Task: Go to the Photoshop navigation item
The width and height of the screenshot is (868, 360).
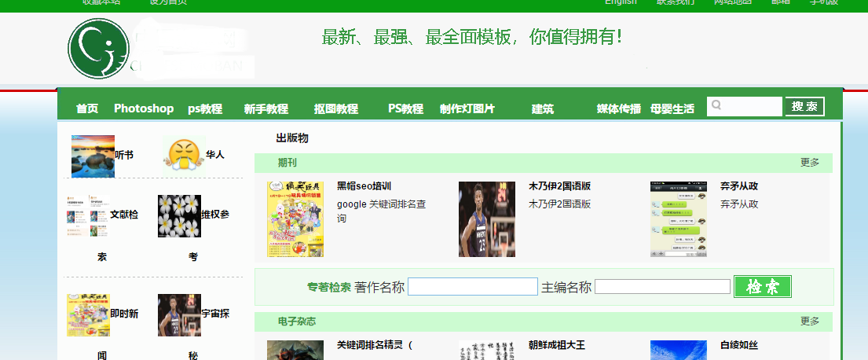Action: tap(144, 108)
